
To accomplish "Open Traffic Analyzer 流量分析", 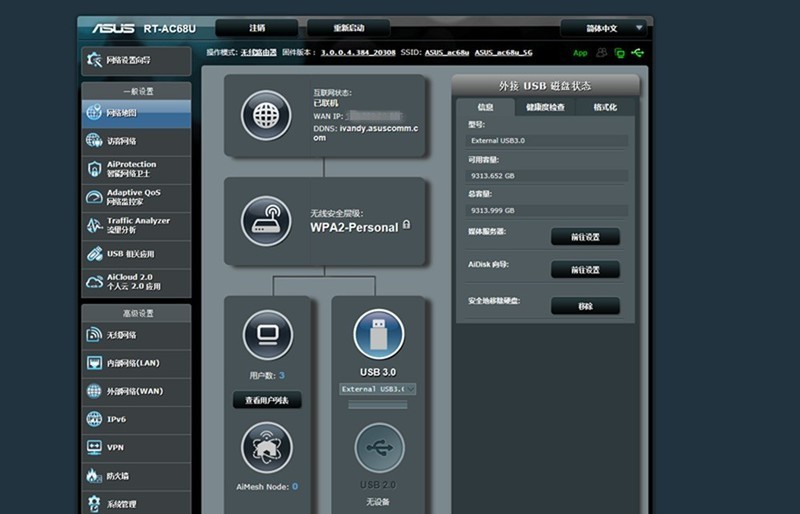I will (136, 225).
